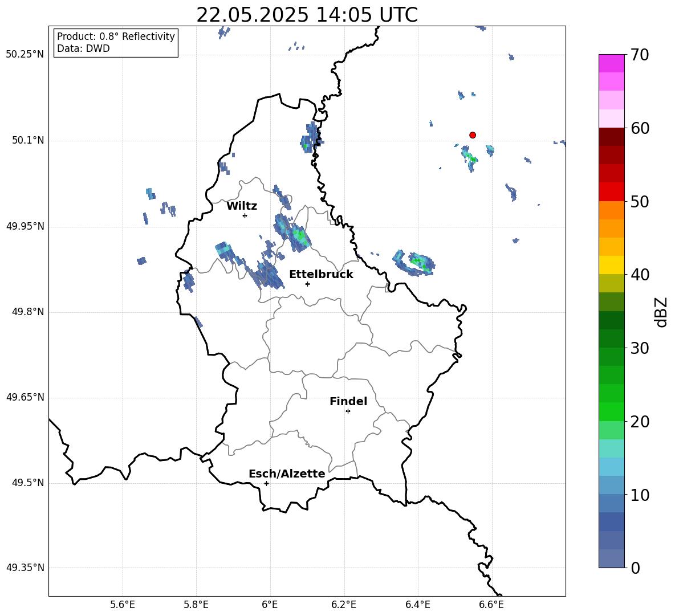Click the plot title 22.05.2025 14:05 UTC
The image size is (675, 616).
point(307,15)
